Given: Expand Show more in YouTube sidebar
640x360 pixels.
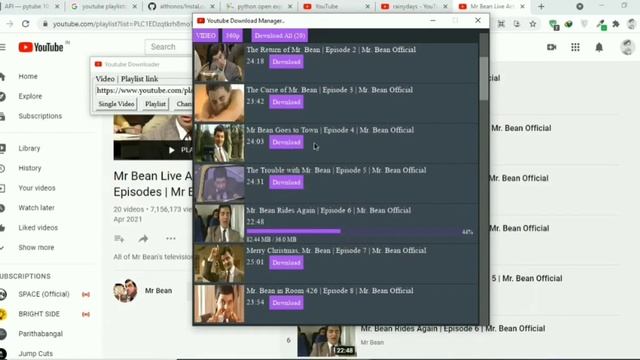Looking at the screenshot, I should point(36,247).
